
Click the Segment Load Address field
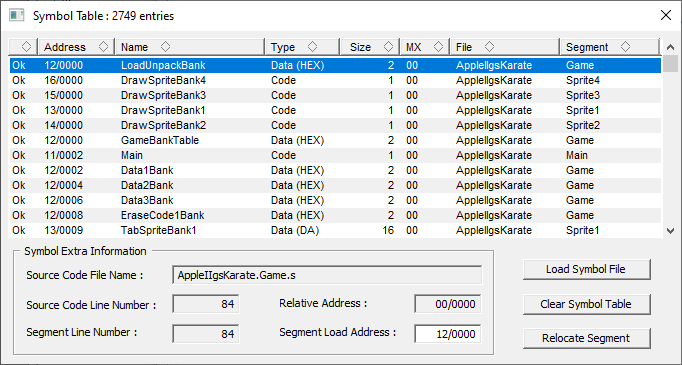[448, 334]
